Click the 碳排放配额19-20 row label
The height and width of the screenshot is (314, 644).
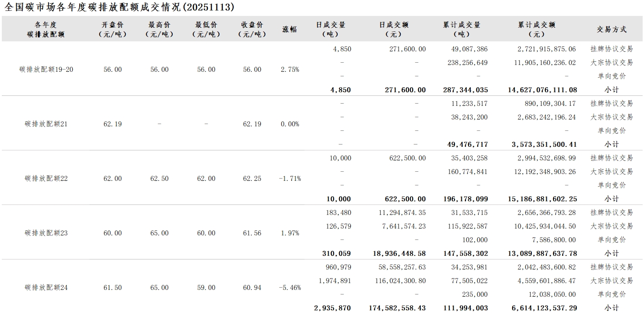coord(46,70)
